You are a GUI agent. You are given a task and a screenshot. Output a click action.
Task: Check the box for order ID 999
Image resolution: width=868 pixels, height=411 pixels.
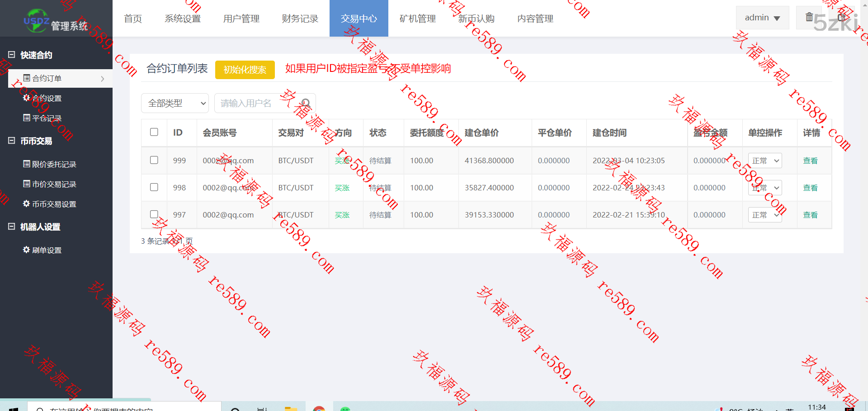pyautogui.click(x=154, y=160)
